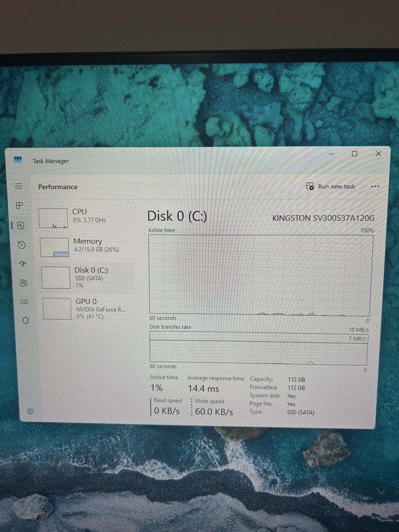Open the Details page icon
The image size is (399, 532).
coord(25,301)
